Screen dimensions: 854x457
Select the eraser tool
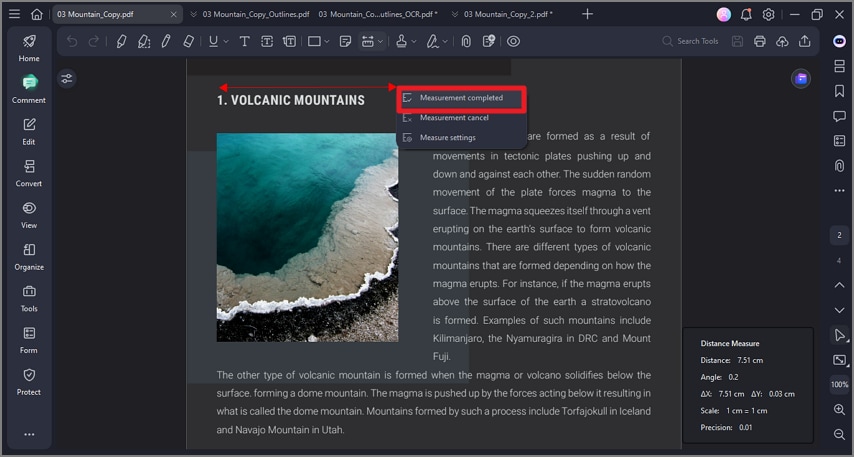tap(188, 41)
